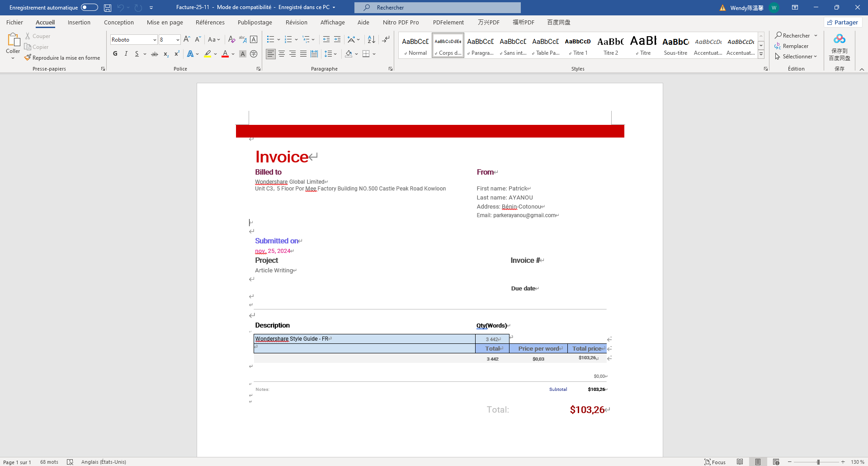
Task: Apply the Sous-titre style
Action: pos(676,46)
